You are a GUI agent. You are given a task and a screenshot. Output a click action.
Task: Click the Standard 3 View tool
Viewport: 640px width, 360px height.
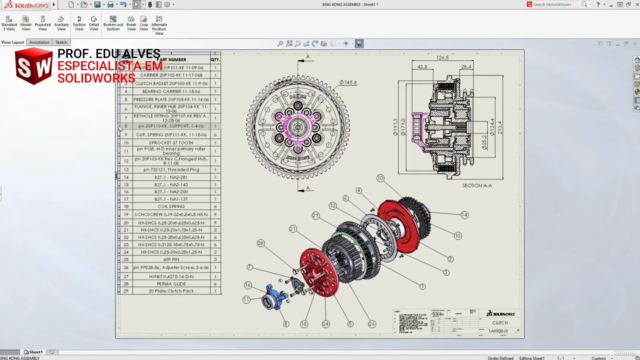coord(9,23)
